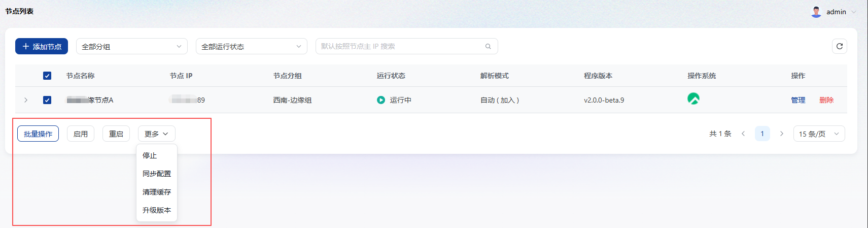
Task: Go to the next page arrow
Action: click(x=781, y=134)
